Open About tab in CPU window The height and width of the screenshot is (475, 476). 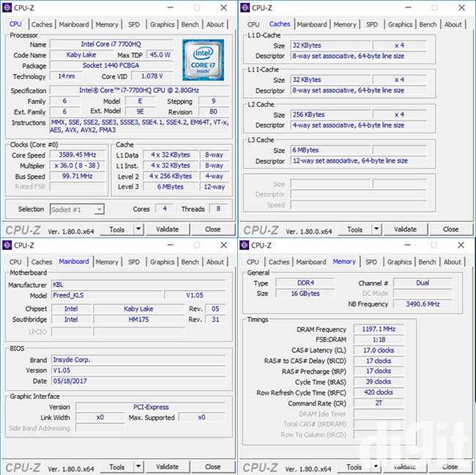point(215,24)
